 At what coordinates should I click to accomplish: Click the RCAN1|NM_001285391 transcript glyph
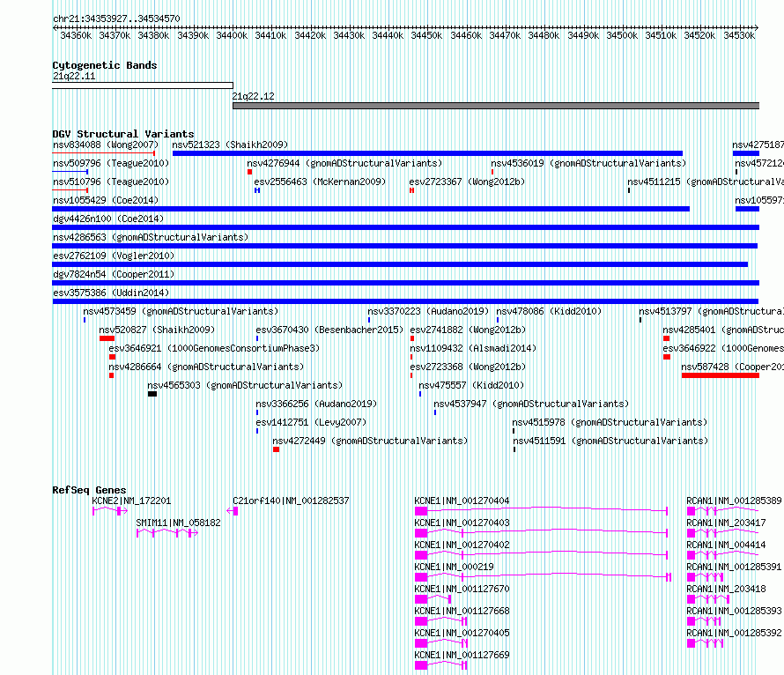(705, 577)
